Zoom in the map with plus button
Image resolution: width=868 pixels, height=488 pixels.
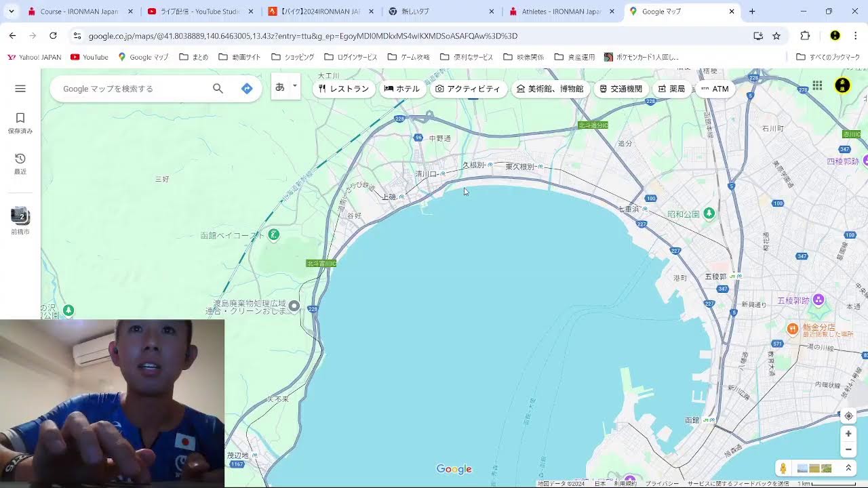(848, 434)
